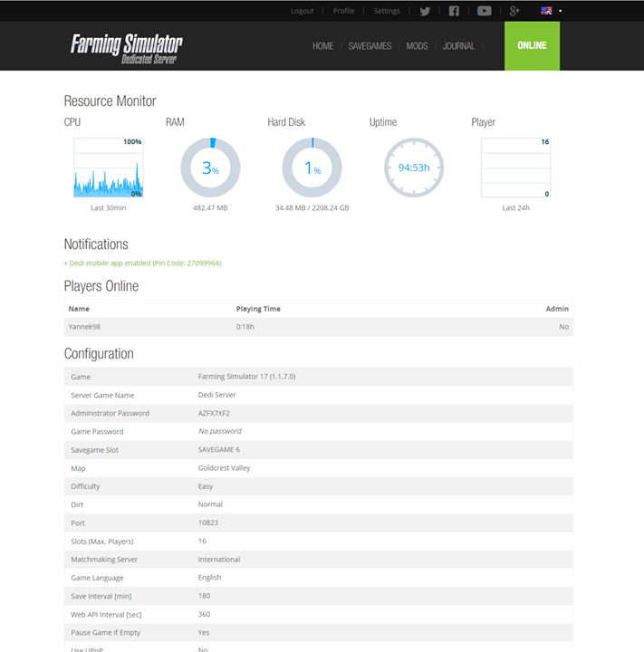Open the SAVEGAMES menu item
The height and width of the screenshot is (652, 644).
[370, 46]
